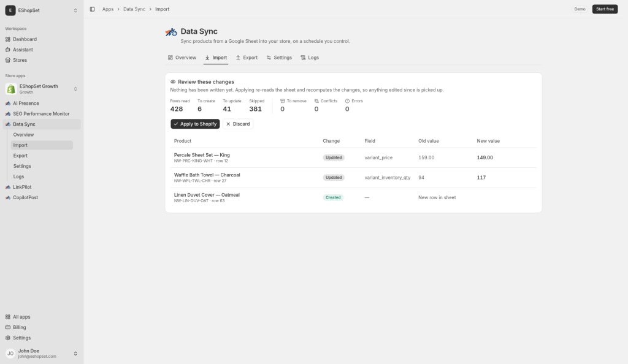Open Export in the sidebar submenu
The height and width of the screenshot is (364, 628).
(x=42, y=156)
